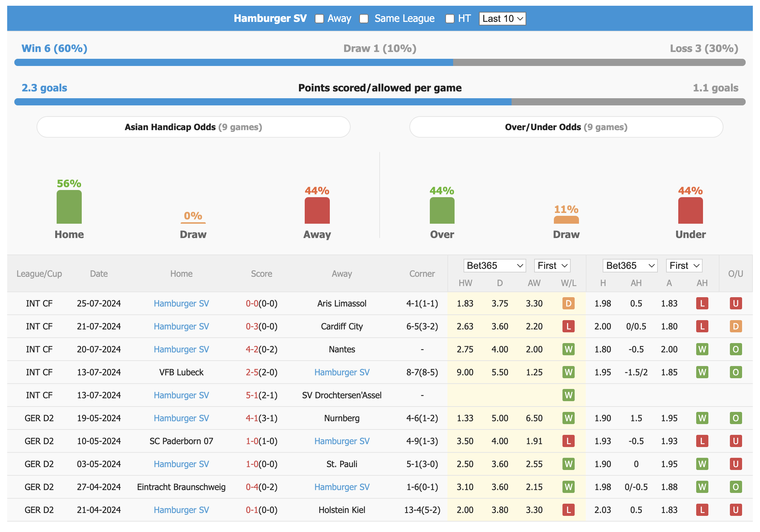The height and width of the screenshot is (532, 760).
Task: Click the W/L badge in VFB Lubeck row
Action: [x=569, y=372]
